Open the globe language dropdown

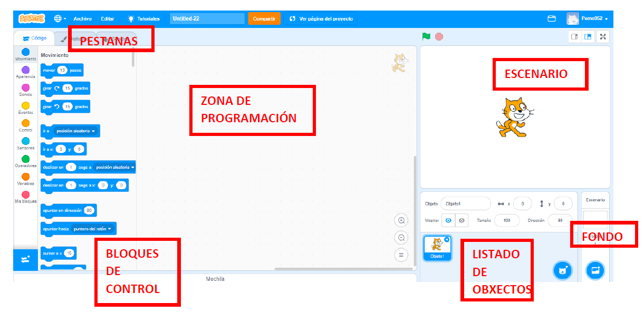click(x=60, y=18)
